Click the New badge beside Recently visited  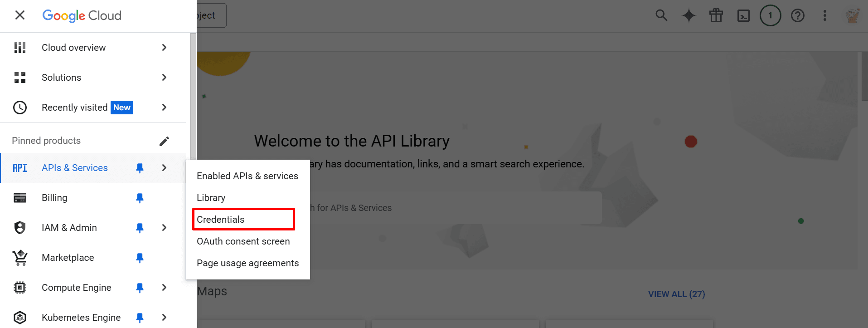pyautogui.click(x=122, y=108)
